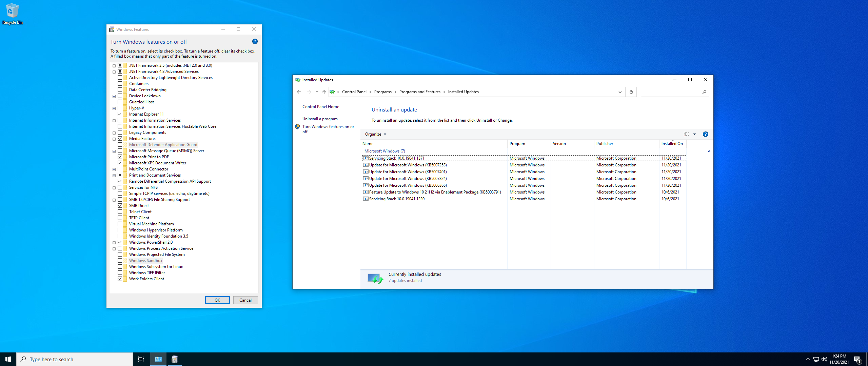This screenshot has width=868, height=366.
Task: Open the address bar history dropdown
Action: 620,92
